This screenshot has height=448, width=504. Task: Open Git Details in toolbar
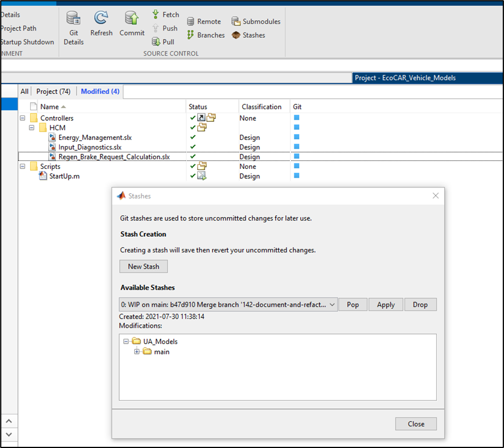pyautogui.click(x=74, y=27)
